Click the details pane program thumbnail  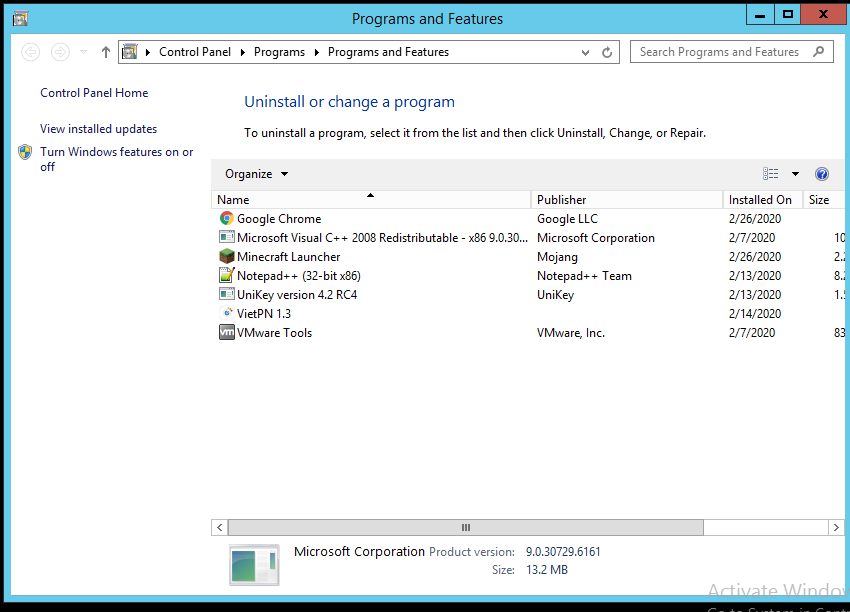[254, 565]
